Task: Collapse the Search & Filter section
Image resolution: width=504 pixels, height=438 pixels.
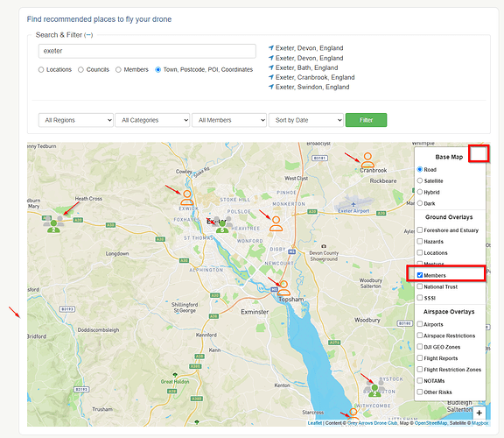Action: click(x=88, y=35)
